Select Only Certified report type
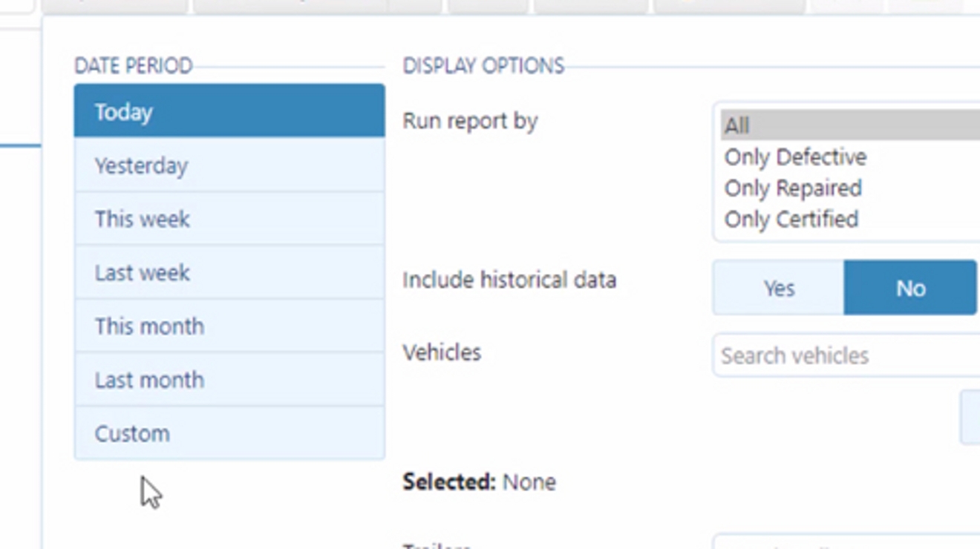Image resolution: width=980 pixels, height=549 pixels. click(791, 219)
